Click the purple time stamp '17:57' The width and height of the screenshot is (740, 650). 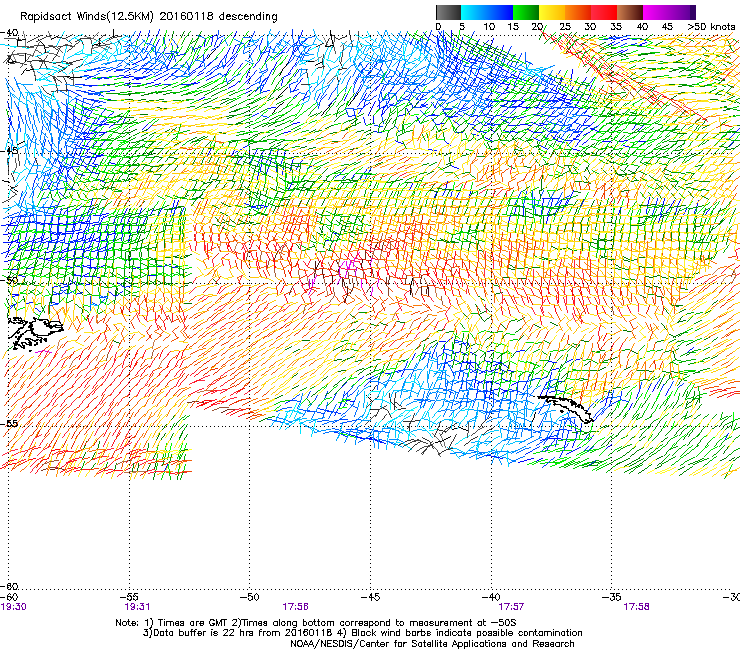[511, 607]
